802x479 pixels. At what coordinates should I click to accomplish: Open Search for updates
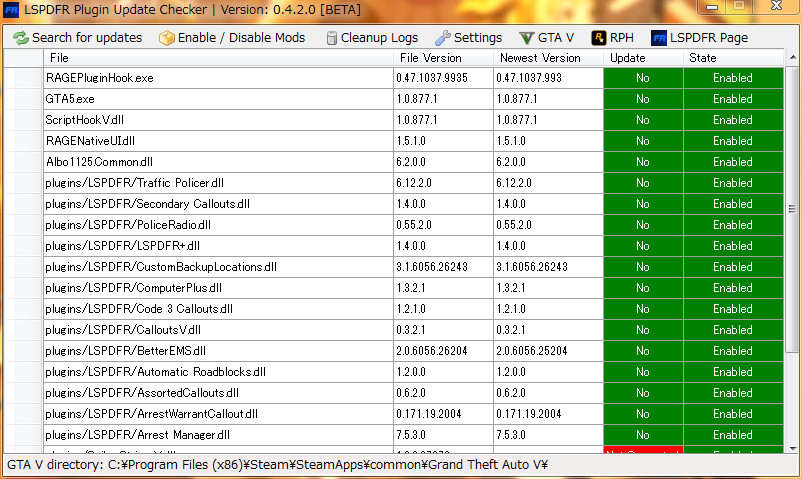tap(78, 38)
